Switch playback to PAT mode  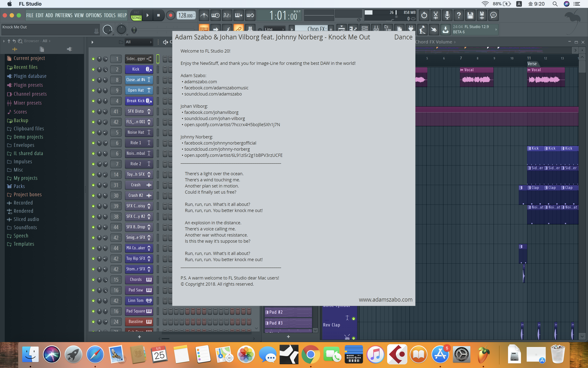[x=136, y=13]
